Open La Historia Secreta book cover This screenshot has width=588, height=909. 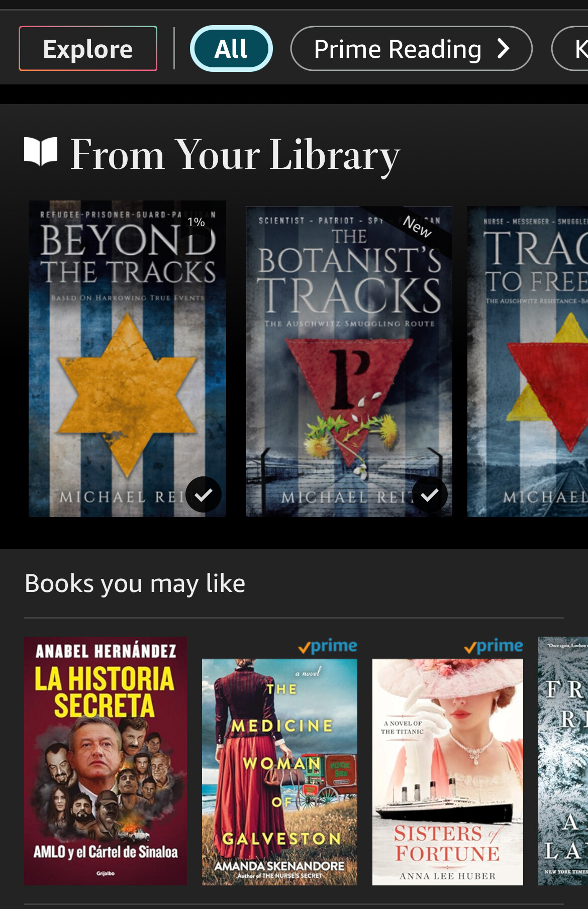106,761
